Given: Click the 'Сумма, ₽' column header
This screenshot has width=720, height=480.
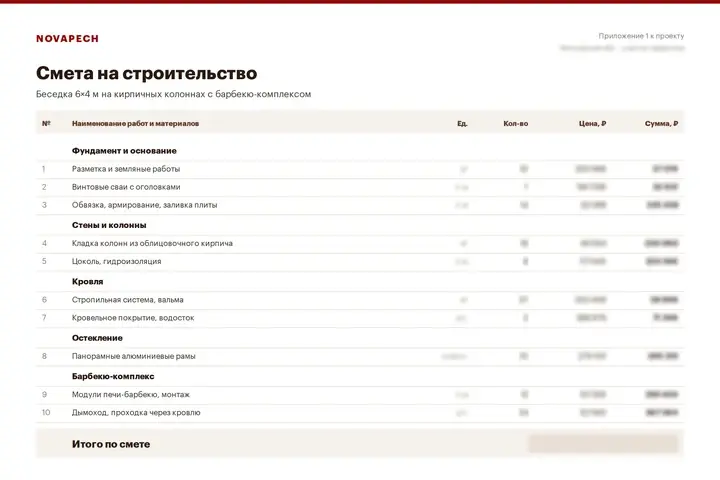Looking at the screenshot, I should (661, 124).
